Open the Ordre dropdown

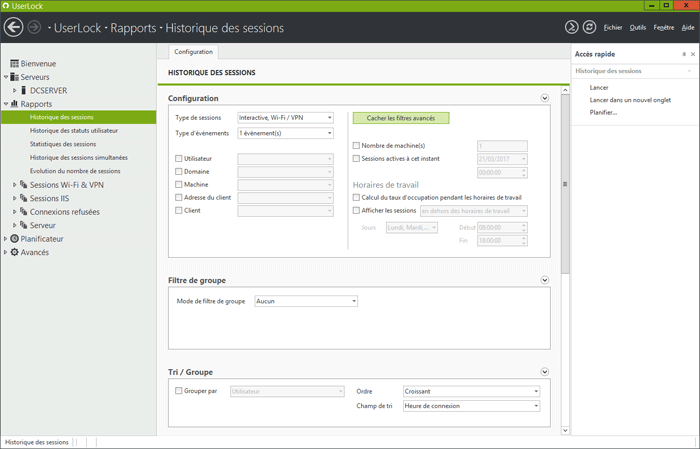tap(471, 391)
